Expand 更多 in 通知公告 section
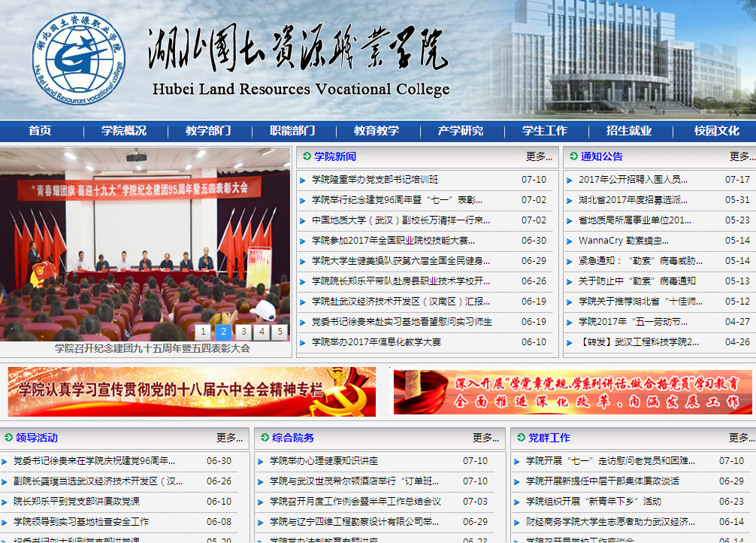The height and width of the screenshot is (543, 756). 742,156
